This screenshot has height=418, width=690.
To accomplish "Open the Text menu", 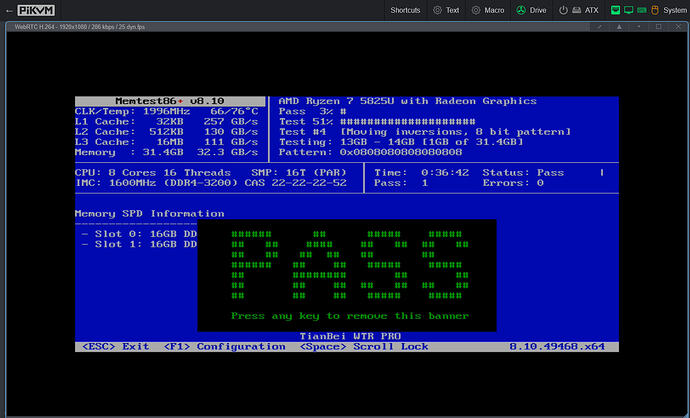I will point(446,10).
